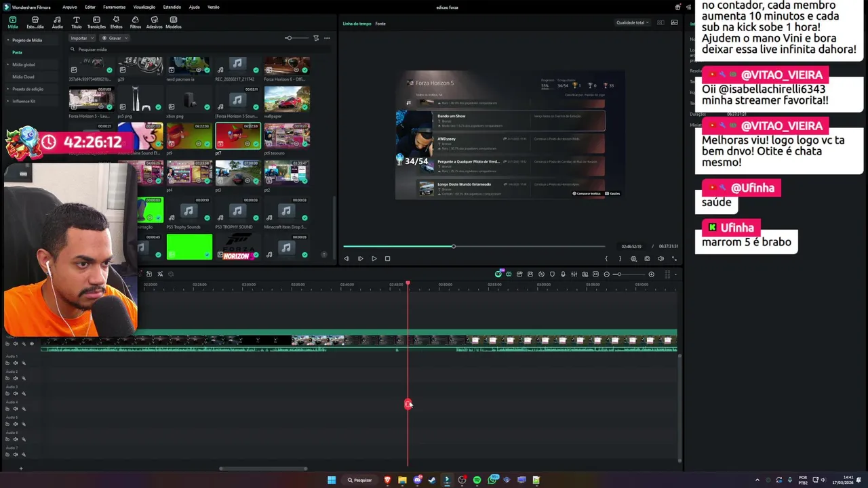Click the voice-over microphone icon on timeline toolbar

click(563, 274)
